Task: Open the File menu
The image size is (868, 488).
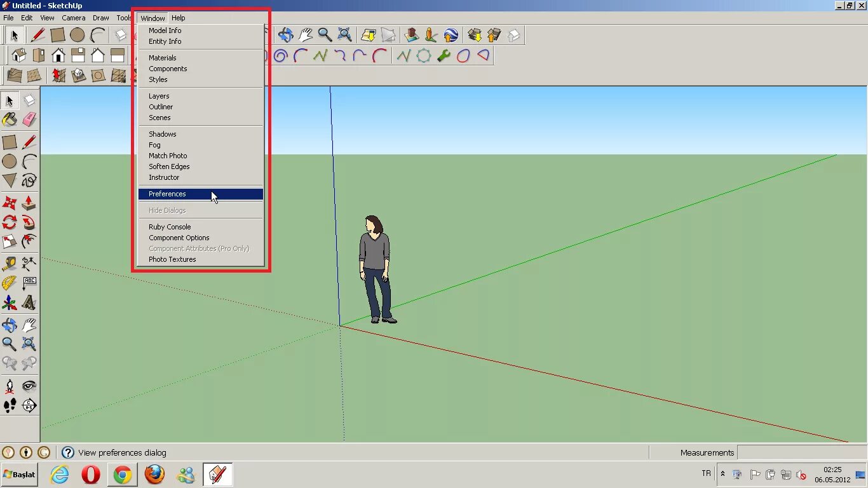Action: [8, 18]
